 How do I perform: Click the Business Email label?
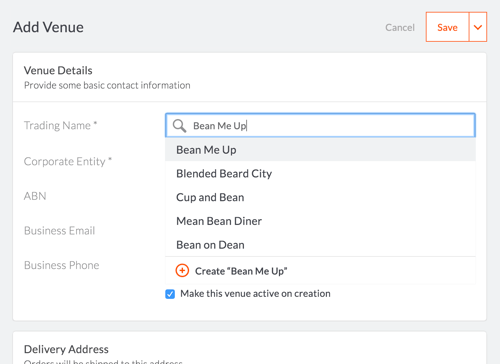pos(59,231)
